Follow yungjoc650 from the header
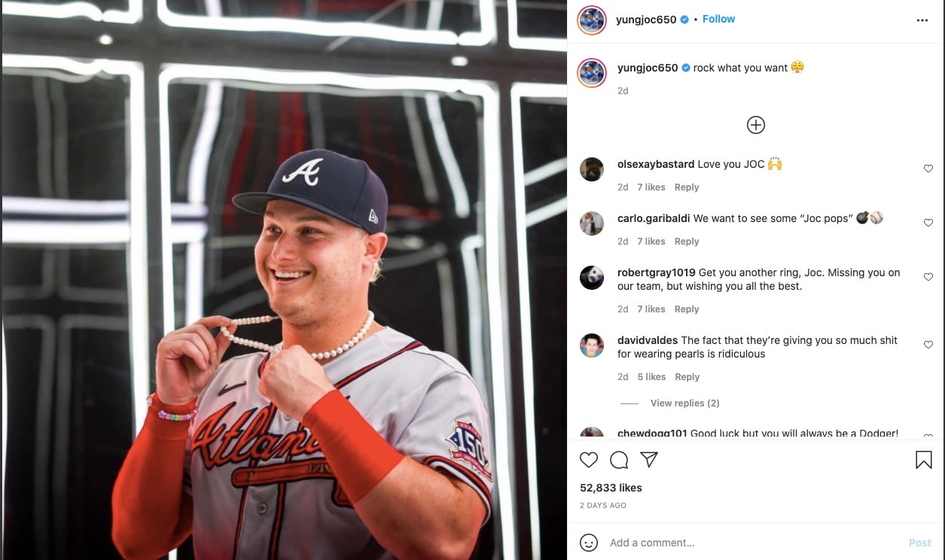This screenshot has width=945, height=560. (x=718, y=20)
